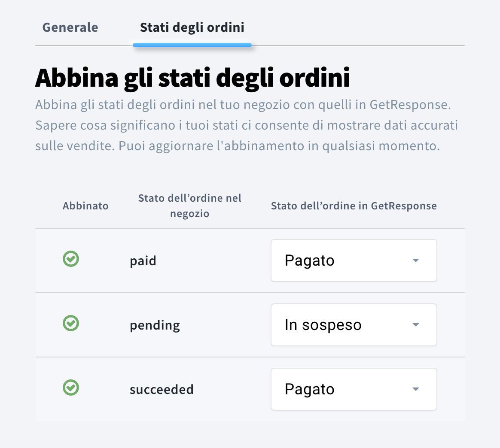This screenshot has width=500, height=448.
Task: Open the Pagato dropdown for paid status
Action: click(x=353, y=260)
